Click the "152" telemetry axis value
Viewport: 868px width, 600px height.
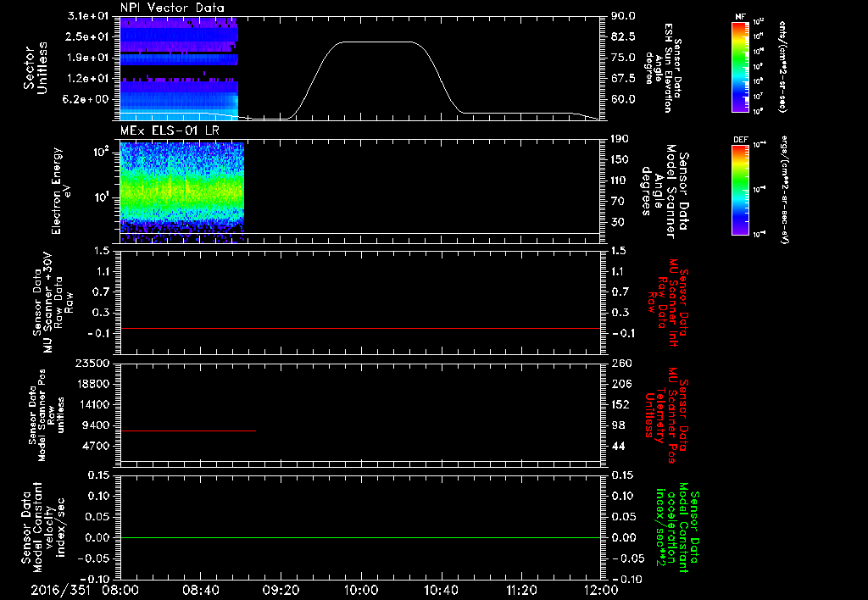[620, 404]
